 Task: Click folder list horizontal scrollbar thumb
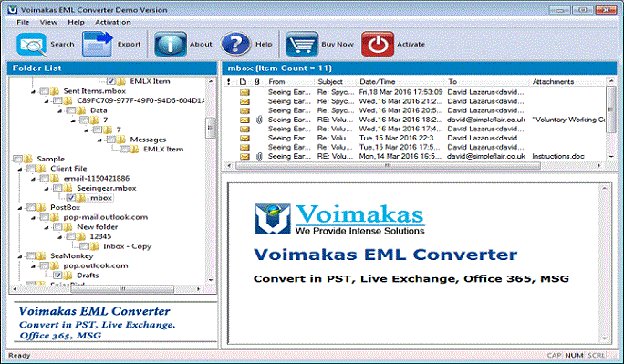tap(122, 289)
